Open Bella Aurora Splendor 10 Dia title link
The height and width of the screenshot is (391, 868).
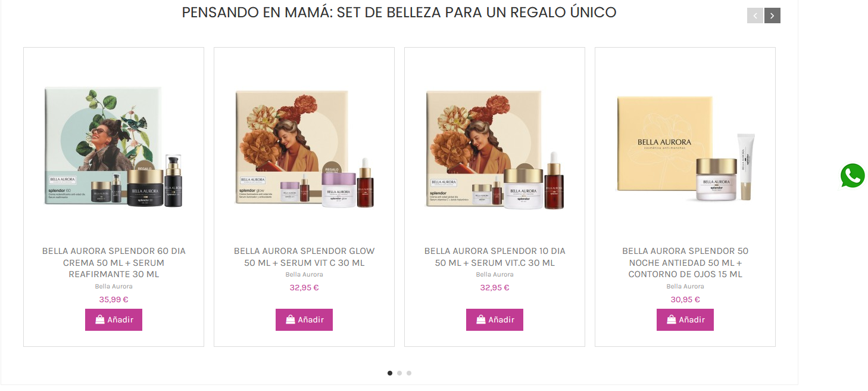pyautogui.click(x=495, y=257)
